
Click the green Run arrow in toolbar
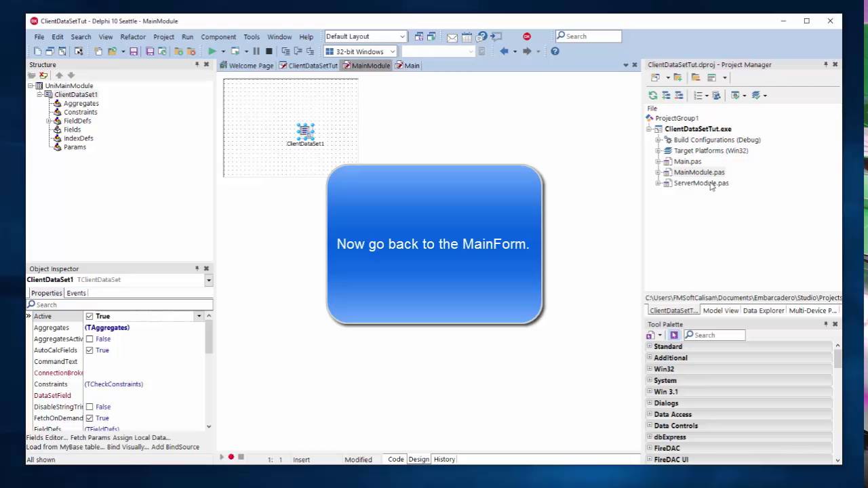(212, 52)
